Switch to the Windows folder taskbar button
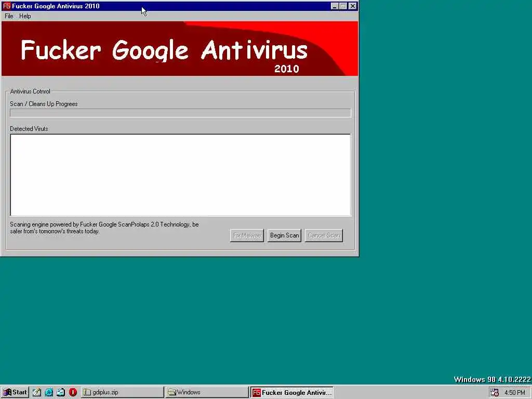The height and width of the screenshot is (399, 532). tap(207, 392)
